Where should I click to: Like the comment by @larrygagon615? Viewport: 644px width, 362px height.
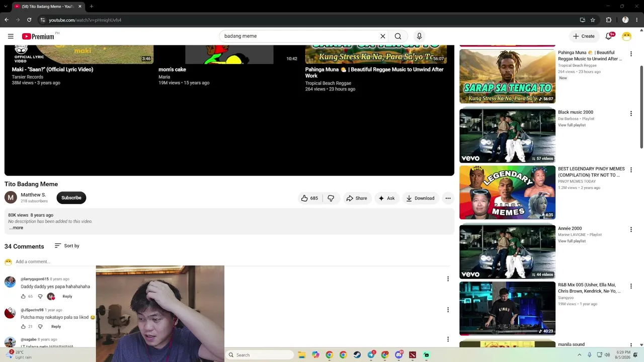(x=23, y=296)
